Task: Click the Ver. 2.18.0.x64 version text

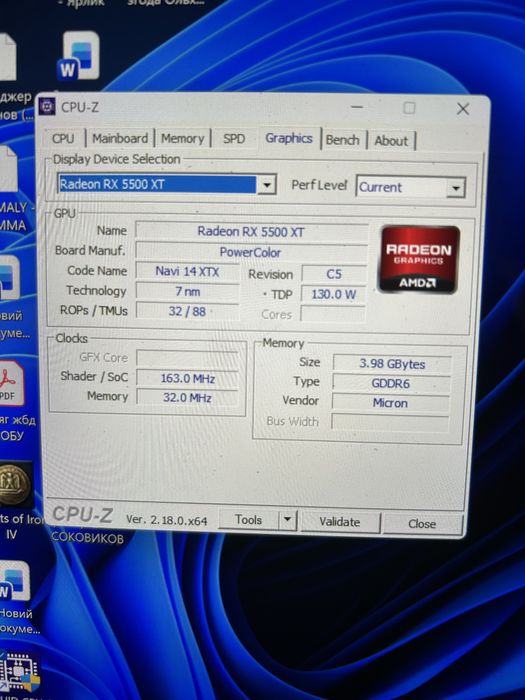Action: [x=167, y=519]
